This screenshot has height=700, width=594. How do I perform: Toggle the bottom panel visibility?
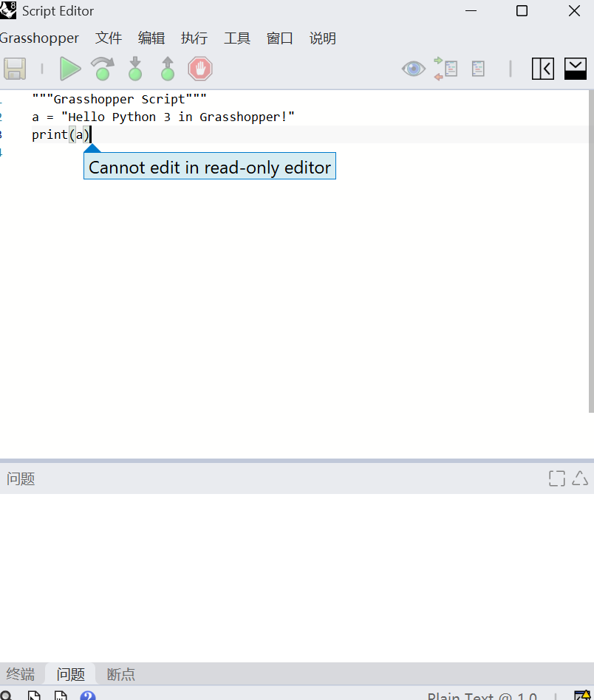(576, 69)
